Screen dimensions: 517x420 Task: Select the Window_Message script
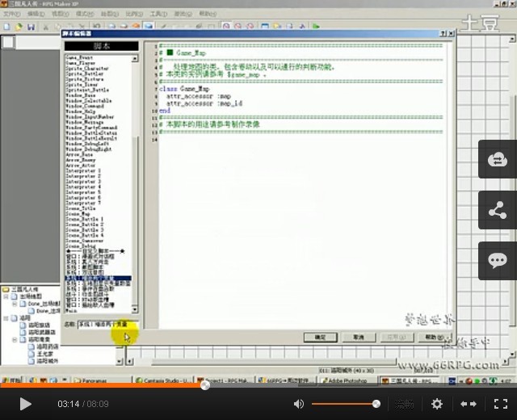84,122
